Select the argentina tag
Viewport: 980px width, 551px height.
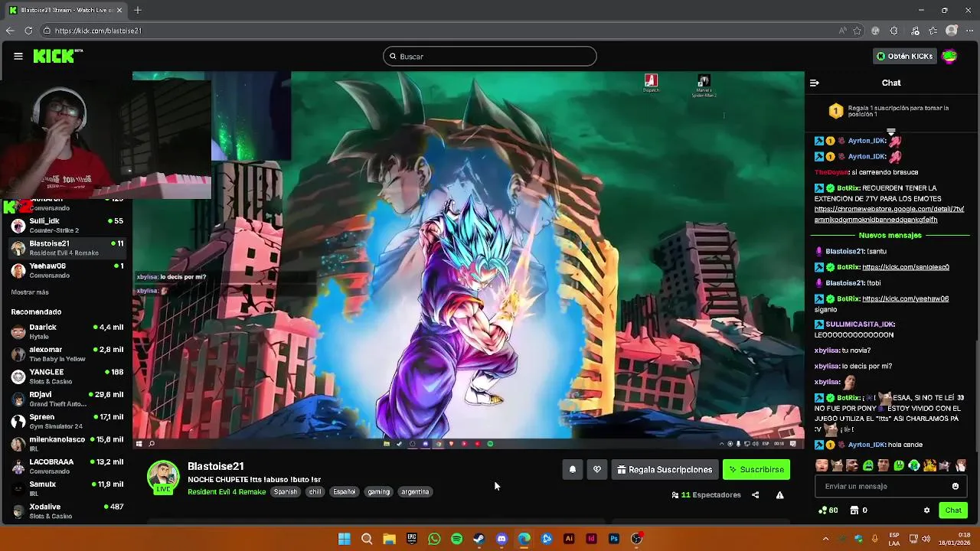415,492
